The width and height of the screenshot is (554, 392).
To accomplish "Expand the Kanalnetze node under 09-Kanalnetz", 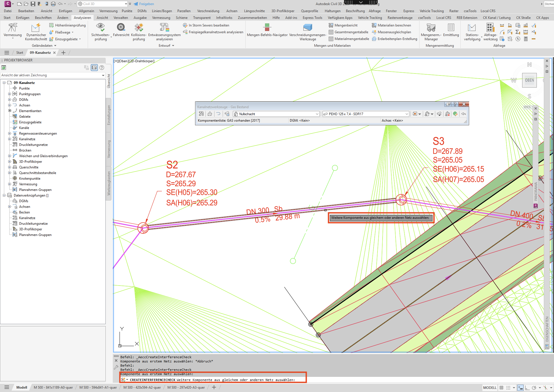I will pyautogui.click(x=10, y=139).
